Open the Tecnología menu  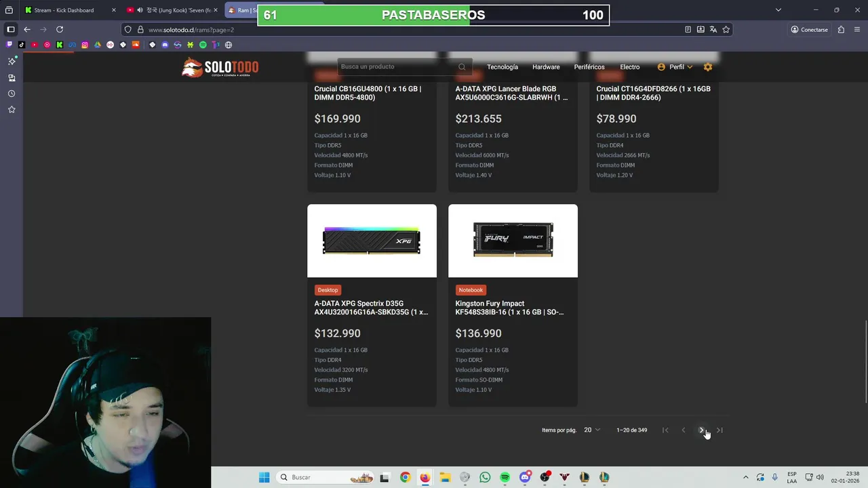tap(502, 67)
